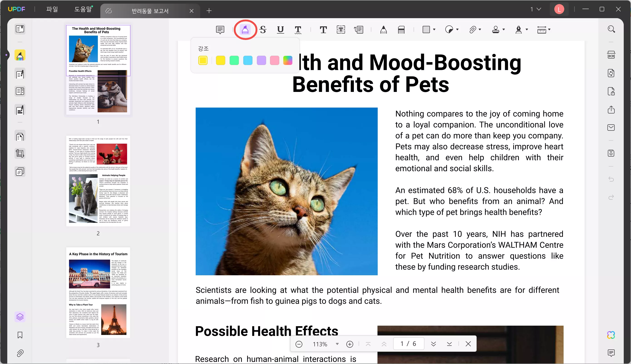Expand the zoom level 113% dropdown
Viewport: 631px width, 364px height.
(337, 344)
